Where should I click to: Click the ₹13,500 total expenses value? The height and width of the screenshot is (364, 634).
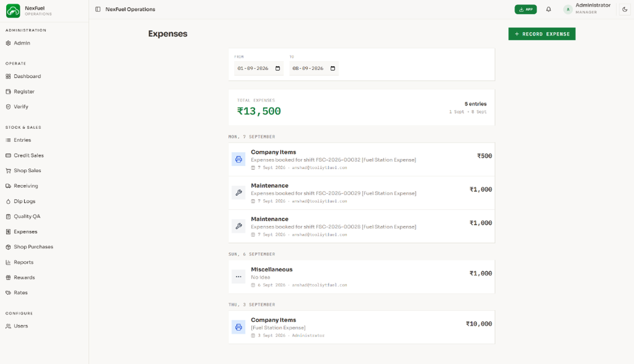click(x=259, y=111)
